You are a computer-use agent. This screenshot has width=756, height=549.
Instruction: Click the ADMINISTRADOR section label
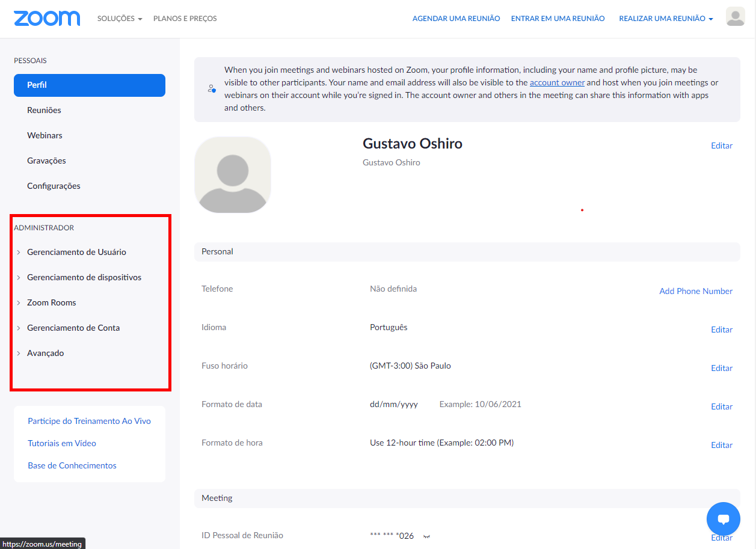pyautogui.click(x=44, y=228)
